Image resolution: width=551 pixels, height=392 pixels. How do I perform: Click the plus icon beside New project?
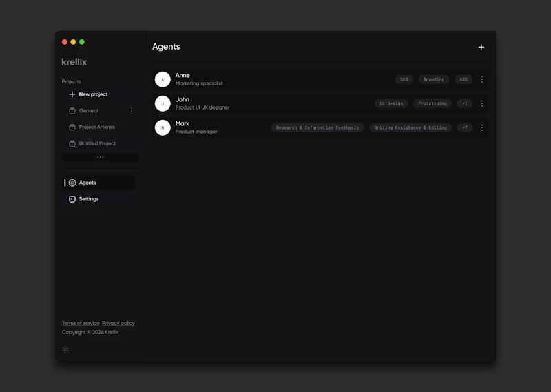72,94
